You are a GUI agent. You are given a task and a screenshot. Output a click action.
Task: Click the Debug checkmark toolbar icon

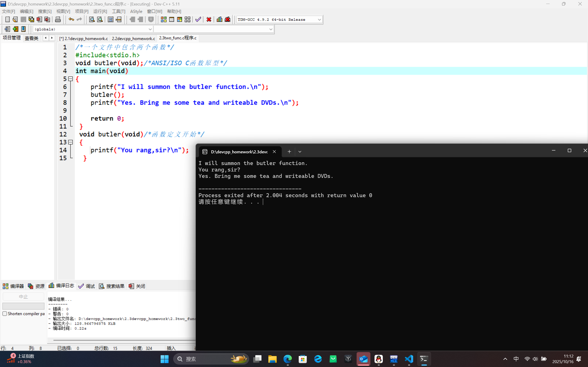198,20
